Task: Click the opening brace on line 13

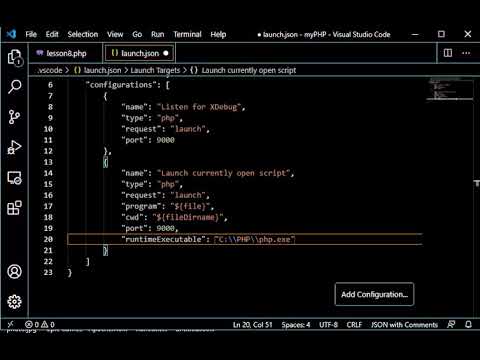Action: (105, 162)
